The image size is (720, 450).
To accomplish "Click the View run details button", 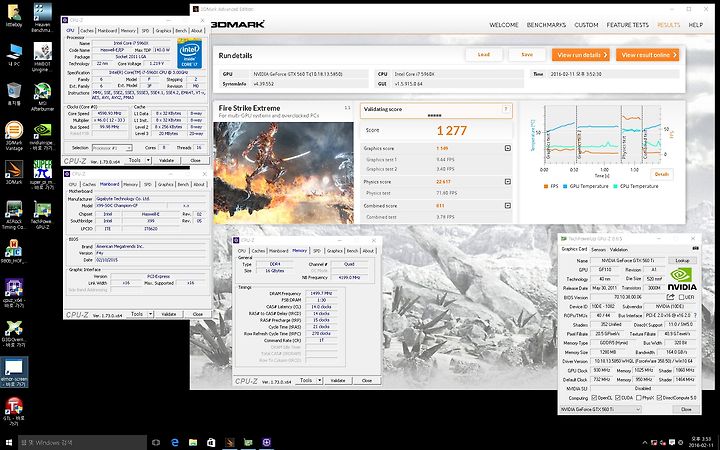I will click(x=581, y=55).
